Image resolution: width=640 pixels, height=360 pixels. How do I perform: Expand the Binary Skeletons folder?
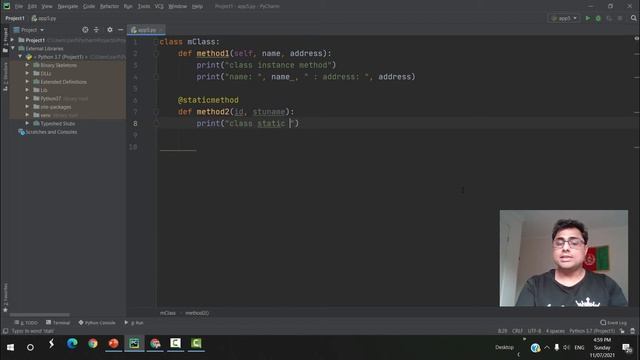coord(27,65)
